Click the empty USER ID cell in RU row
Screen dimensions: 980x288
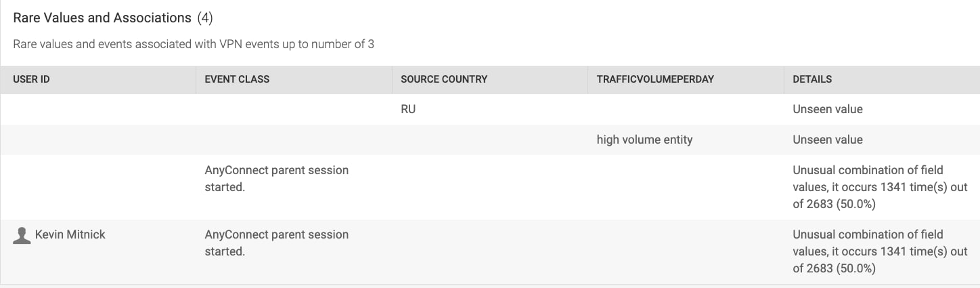(98, 108)
